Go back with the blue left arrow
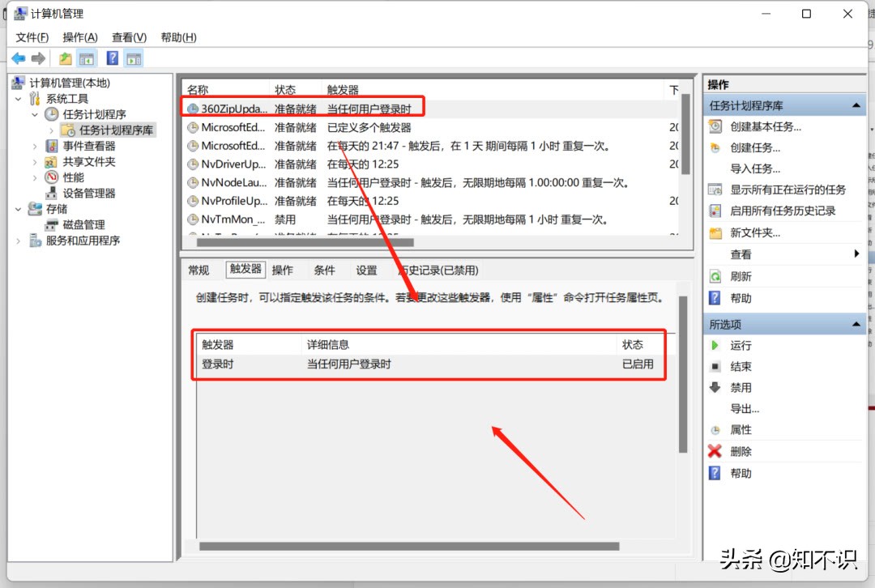The width and height of the screenshot is (875, 588). 19,58
